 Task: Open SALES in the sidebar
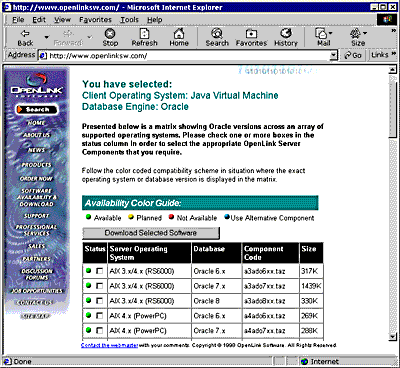click(36, 246)
